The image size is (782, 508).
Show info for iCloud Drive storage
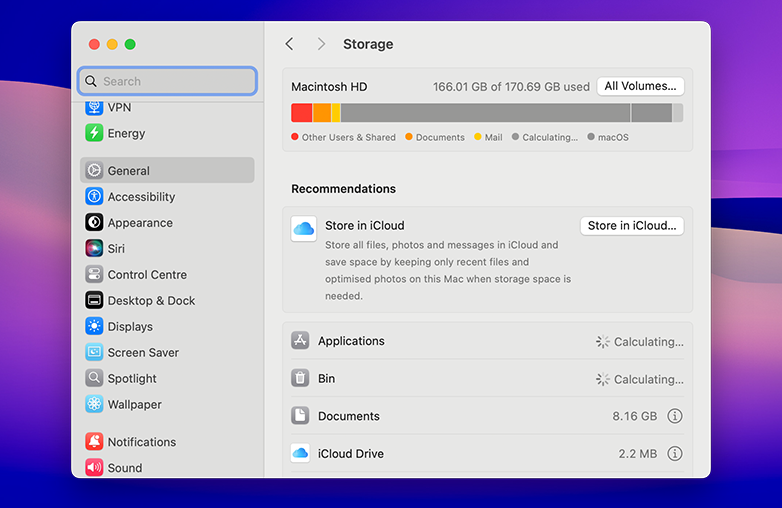[x=675, y=454]
